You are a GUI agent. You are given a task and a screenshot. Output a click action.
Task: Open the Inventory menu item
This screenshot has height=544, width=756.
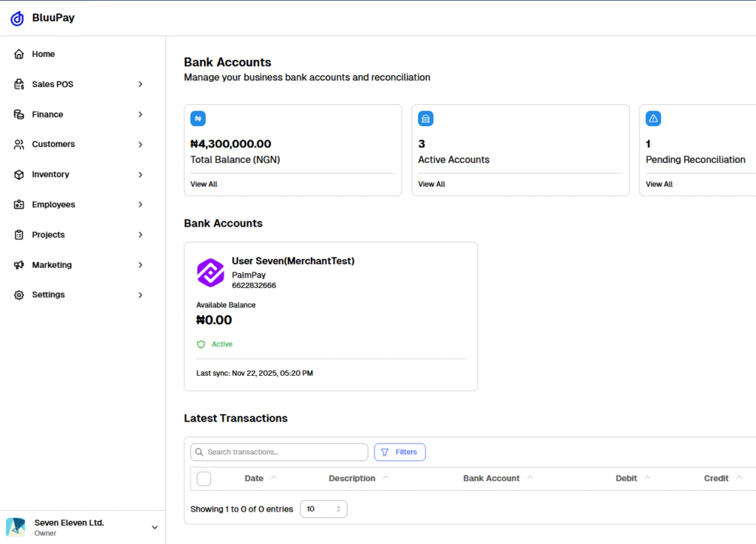[x=50, y=175]
